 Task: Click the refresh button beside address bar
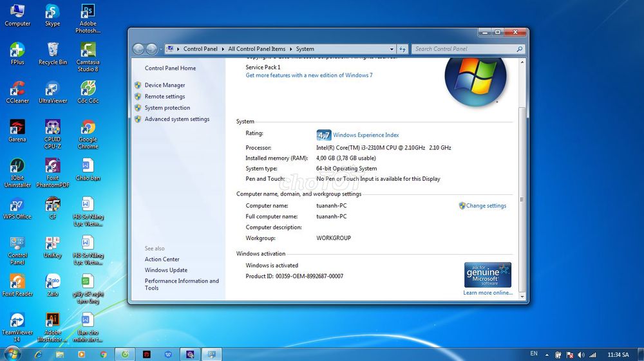(x=402, y=49)
